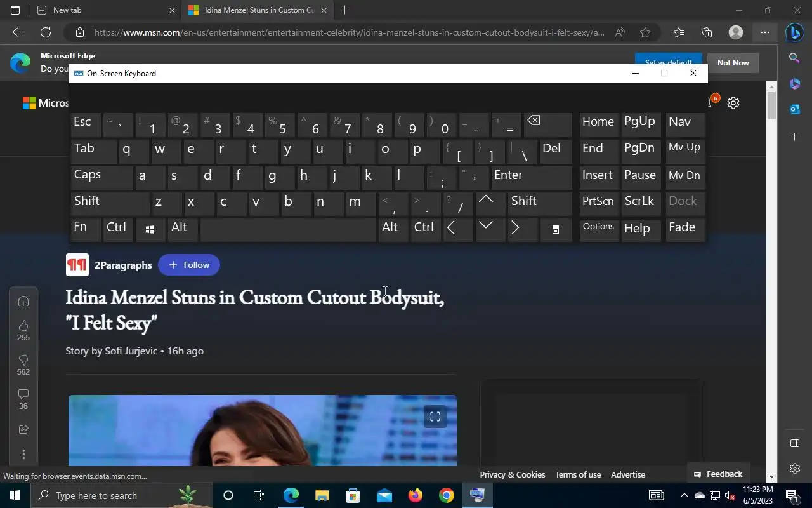Image resolution: width=812 pixels, height=508 pixels.
Task: Toggle the left Alt key on keyboard
Action: [x=182, y=229]
